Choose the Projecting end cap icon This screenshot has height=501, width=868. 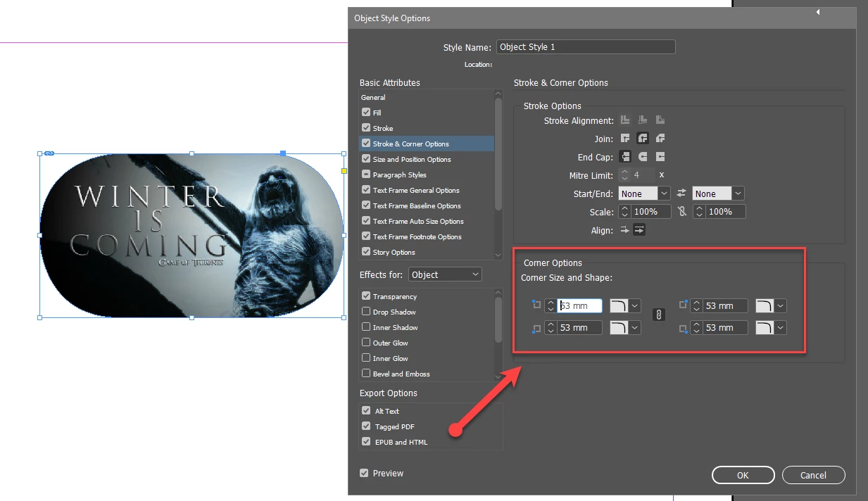tap(660, 157)
